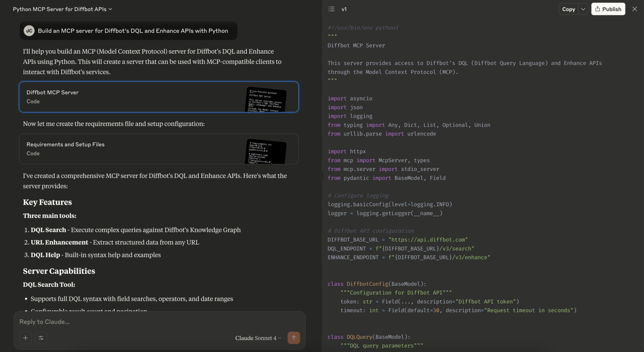The height and width of the screenshot is (352, 644).
Task: Click the import asyncio code line
Action: 350,99
